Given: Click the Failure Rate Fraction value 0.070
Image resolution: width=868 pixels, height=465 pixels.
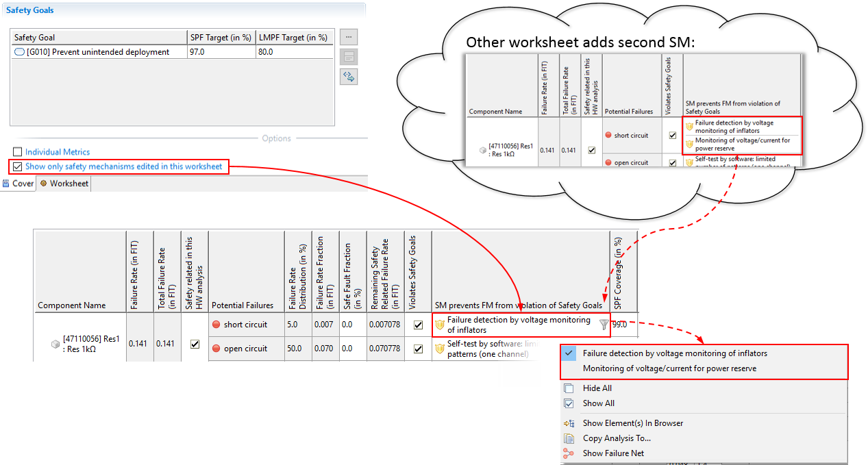Looking at the screenshot, I should pos(325,349).
